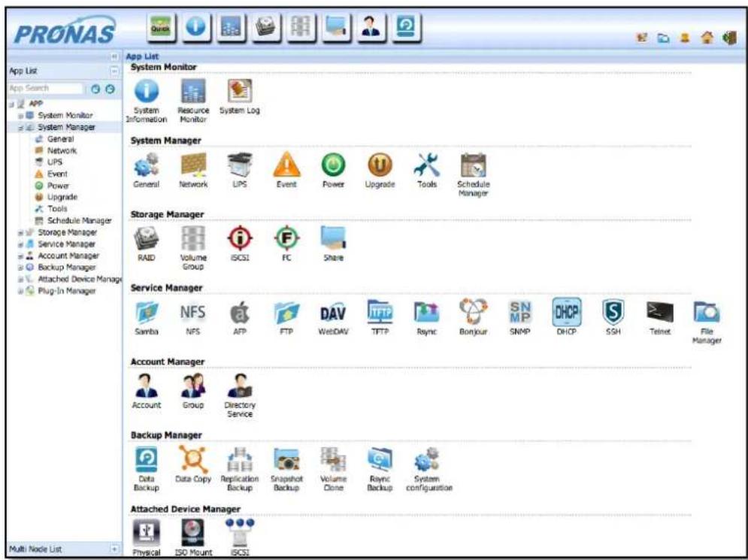Click the account person toolbar button

371,28
